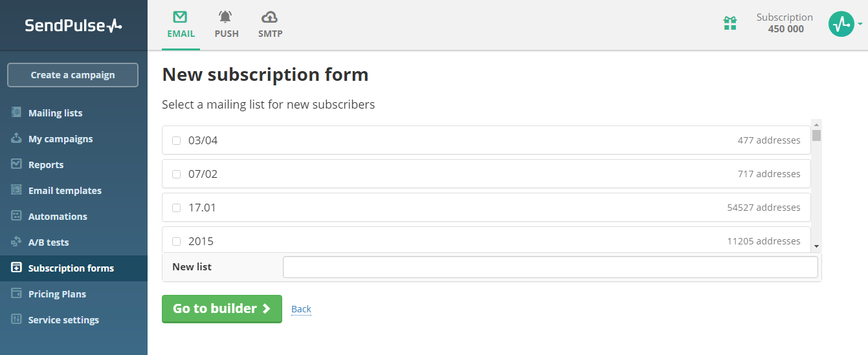Check the 07/02 mailing list checkbox
This screenshot has height=355, width=868.
[x=176, y=174]
